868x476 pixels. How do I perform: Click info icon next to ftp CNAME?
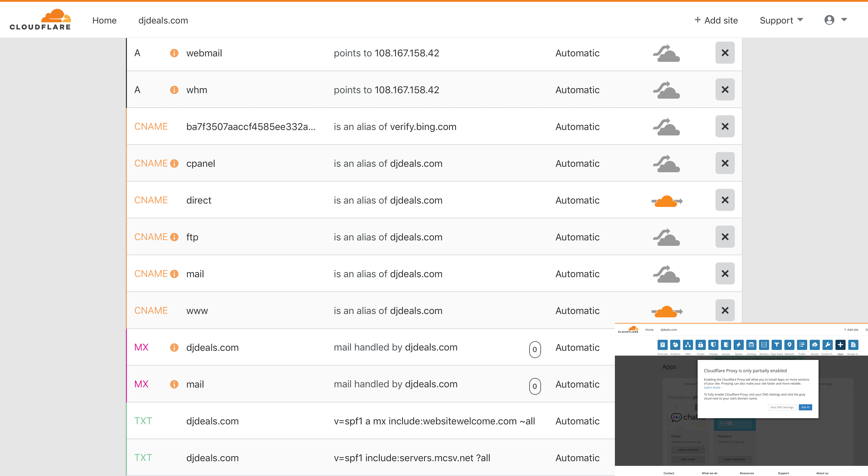click(174, 237)
